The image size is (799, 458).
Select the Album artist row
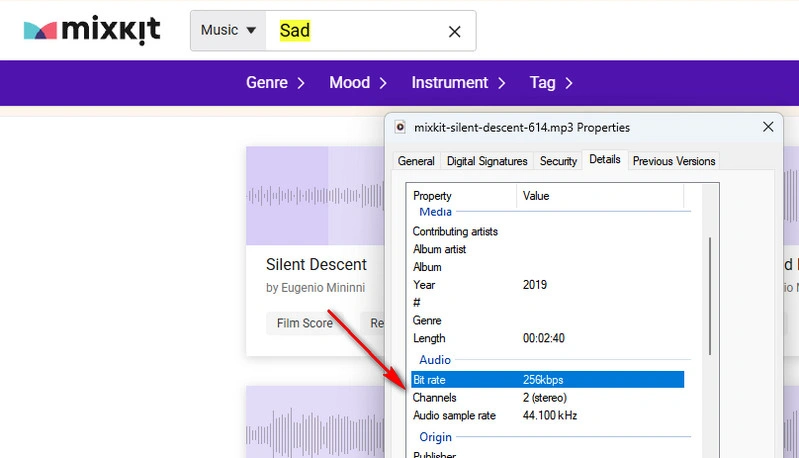pos(548,249)
